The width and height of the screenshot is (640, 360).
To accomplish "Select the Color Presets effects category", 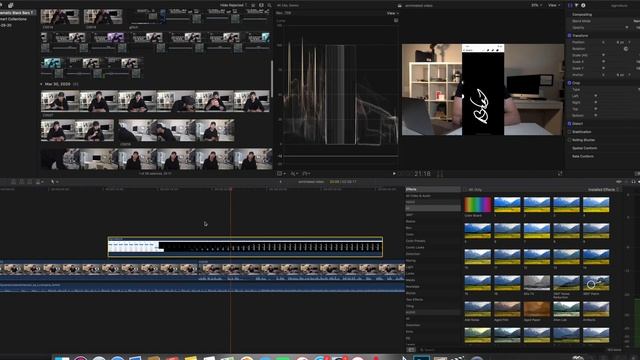I will [x=416, y=241].
